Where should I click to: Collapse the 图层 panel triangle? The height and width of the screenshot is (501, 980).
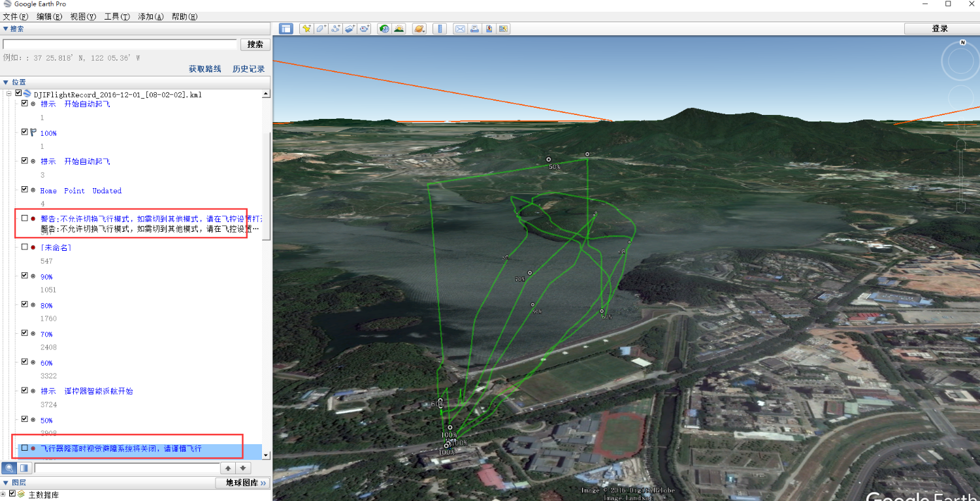[x=6, y=483]
